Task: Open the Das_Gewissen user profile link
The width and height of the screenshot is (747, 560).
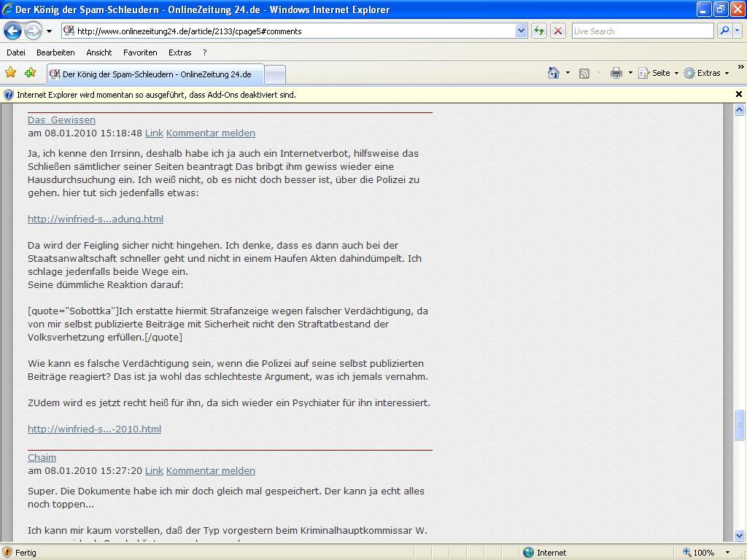Action: (x=61, y=120)
